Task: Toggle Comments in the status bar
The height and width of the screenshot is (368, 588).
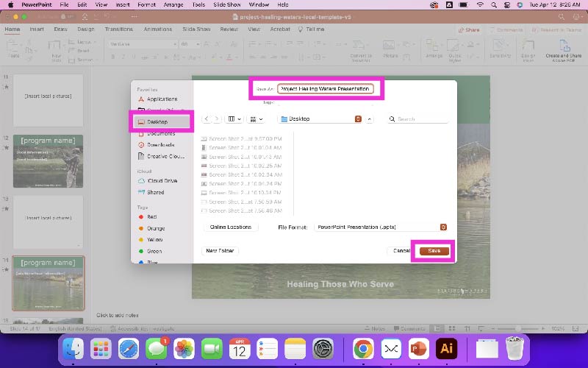Action: pyautogui.click(x=409, y=328)
